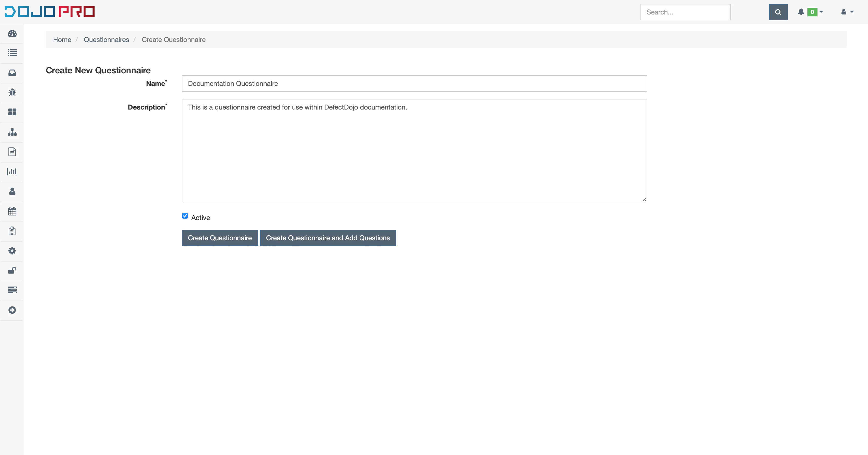Image resolution: width=868 pixels, height=455 pixels.
Task: Open the Products list icon in sidebar
Action: click(x=12, y=53)
